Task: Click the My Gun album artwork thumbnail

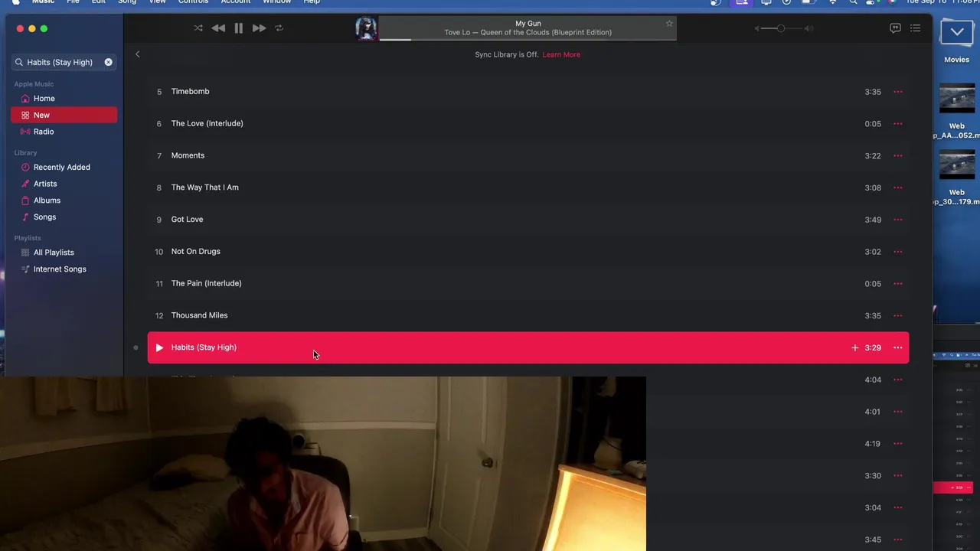Action: point(366,28)
